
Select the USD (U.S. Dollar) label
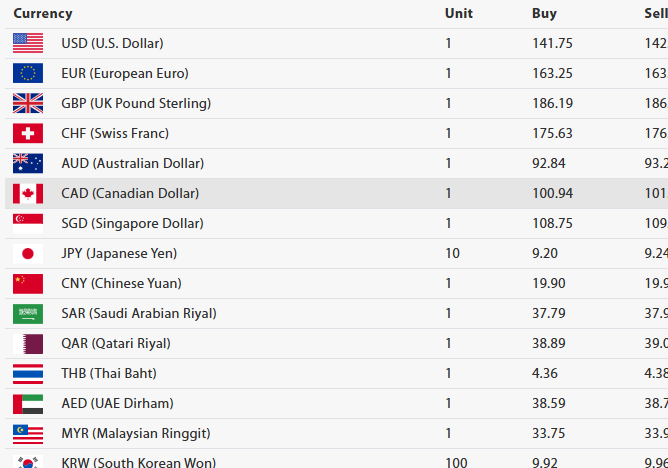(112, 43)
